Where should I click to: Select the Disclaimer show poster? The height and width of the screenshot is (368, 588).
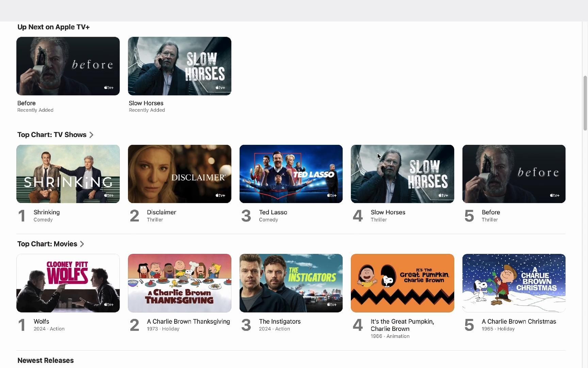[180, 174]
